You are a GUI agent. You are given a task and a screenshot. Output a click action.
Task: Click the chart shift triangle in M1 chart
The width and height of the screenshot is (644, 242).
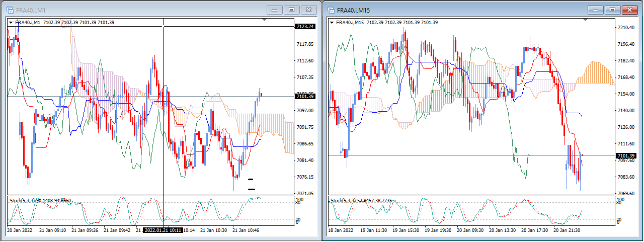point(265,20)
